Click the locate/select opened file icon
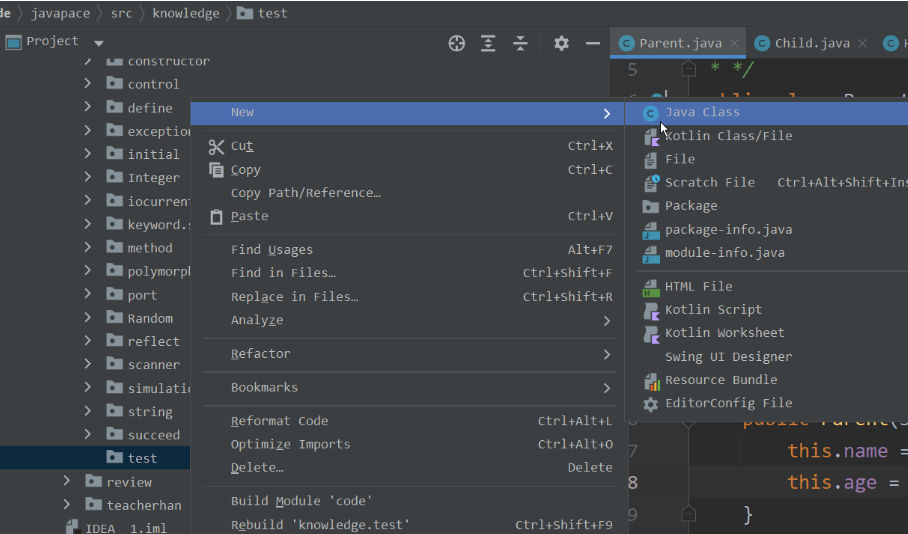This screenshot has height=534, width=908. tap(457, 43)
